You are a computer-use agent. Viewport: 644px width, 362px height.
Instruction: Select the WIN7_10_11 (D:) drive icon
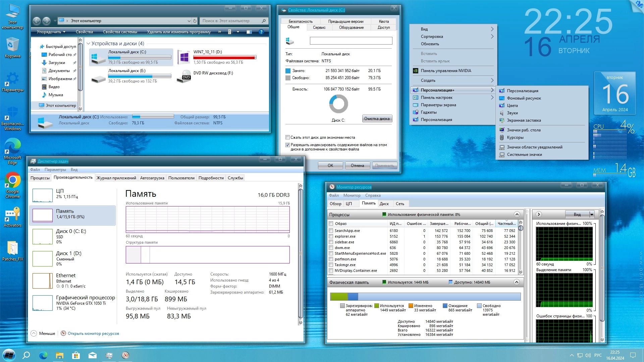tap(184, 57)
